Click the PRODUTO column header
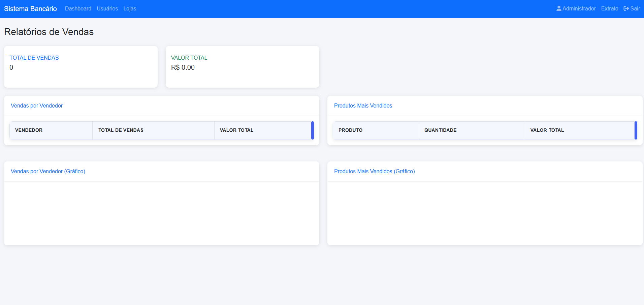The image size is (644, 305). click(x=350, y=130)
